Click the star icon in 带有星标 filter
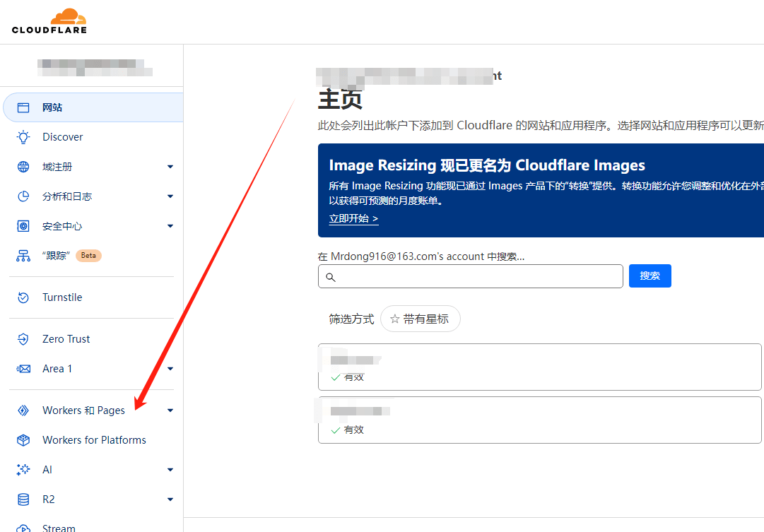Image resolution: width=764 pixels, height=532 pixels. pos(394,319)
